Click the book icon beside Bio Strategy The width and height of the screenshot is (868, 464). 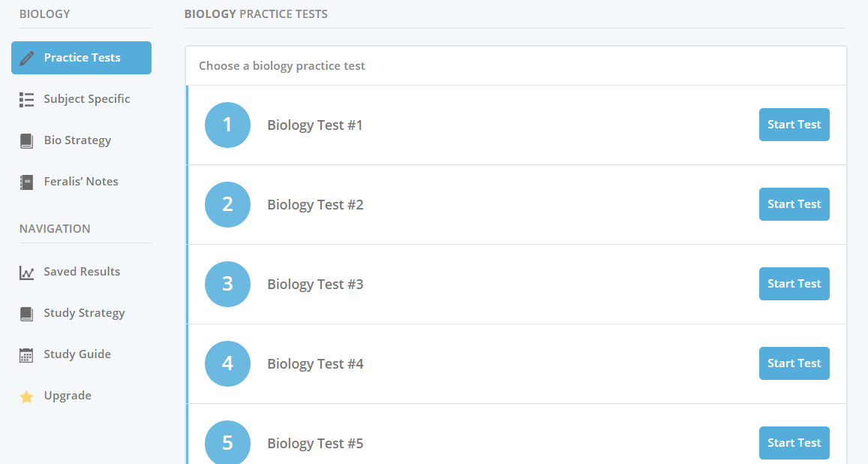point(26,140)
